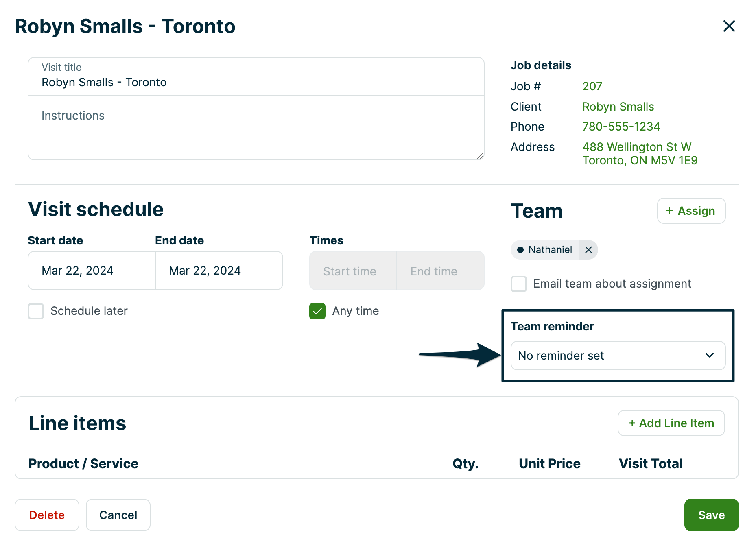Uncheck the Any time option

[317, 311]
